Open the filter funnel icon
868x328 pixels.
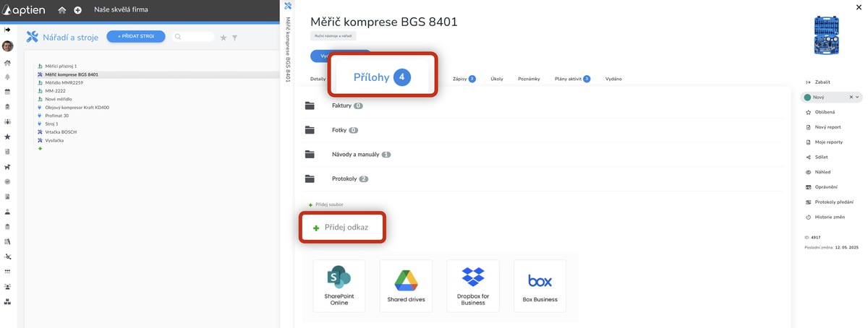[234, 38]
